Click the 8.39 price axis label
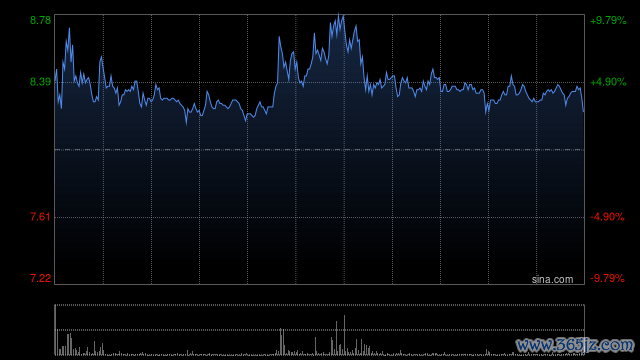This screenshot has width=640, height=360. [40, 82]
